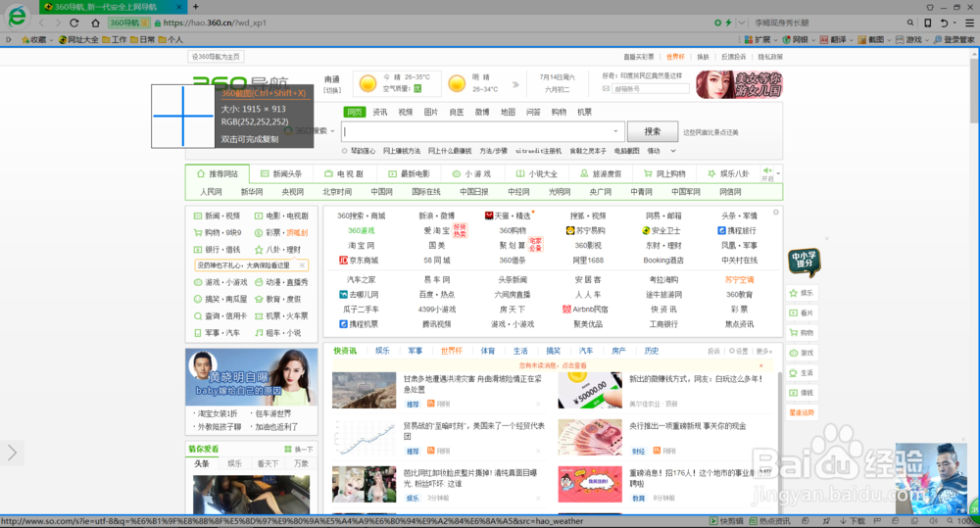
Task: Open a new tab with the plus icon
Action: (x=196, y=7)
